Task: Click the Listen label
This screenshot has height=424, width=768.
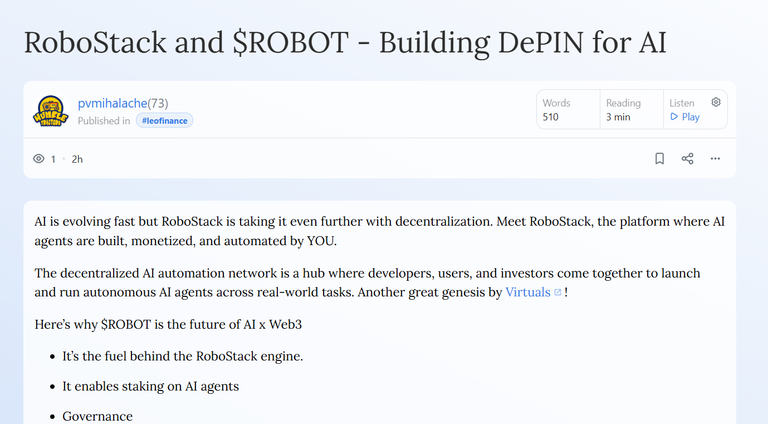Action: (x=682, y=103)
